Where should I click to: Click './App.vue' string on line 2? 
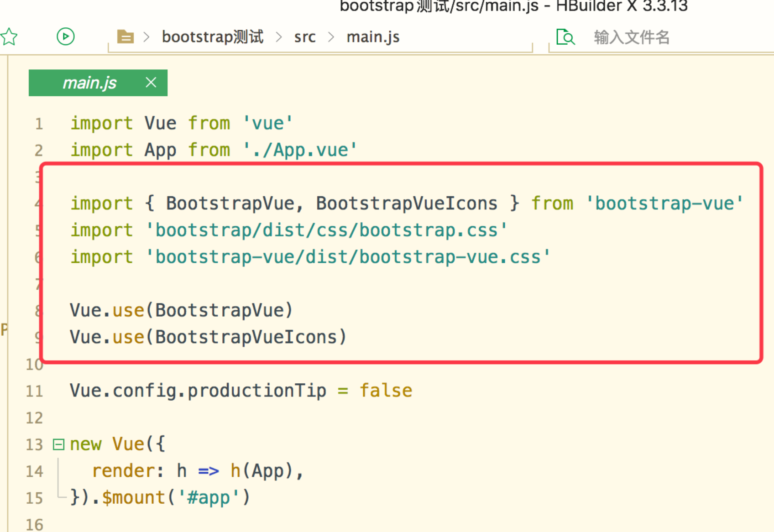[300, 150]
